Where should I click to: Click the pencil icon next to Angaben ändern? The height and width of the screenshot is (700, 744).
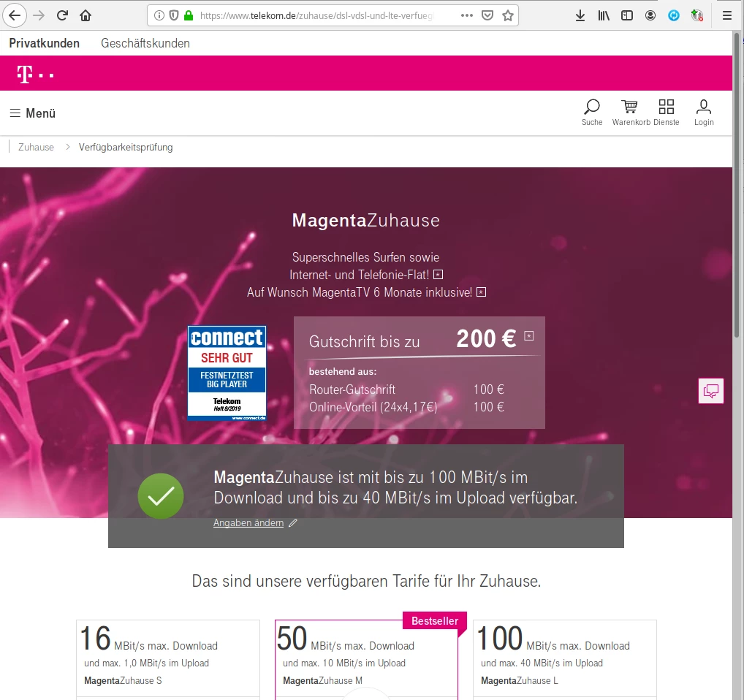[293, 522]
